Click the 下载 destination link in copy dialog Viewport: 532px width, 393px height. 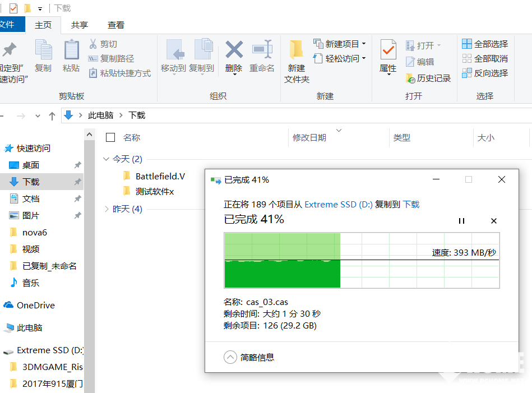tap(411, 205)
